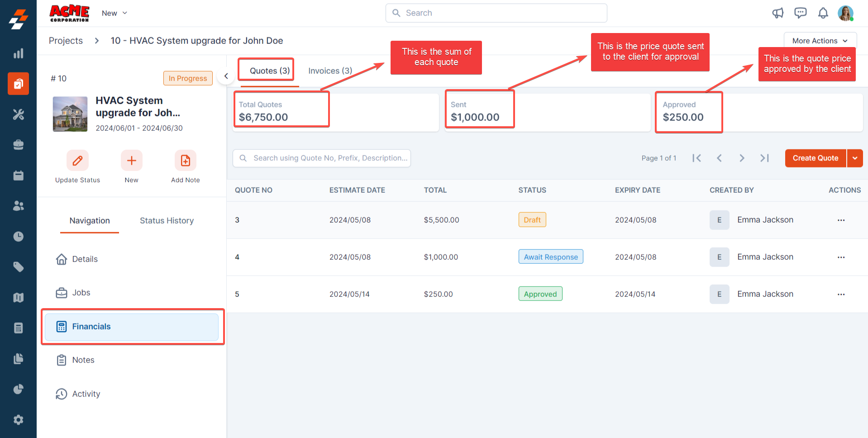
Task: Open the notifications bell
Action: point(823,13)
